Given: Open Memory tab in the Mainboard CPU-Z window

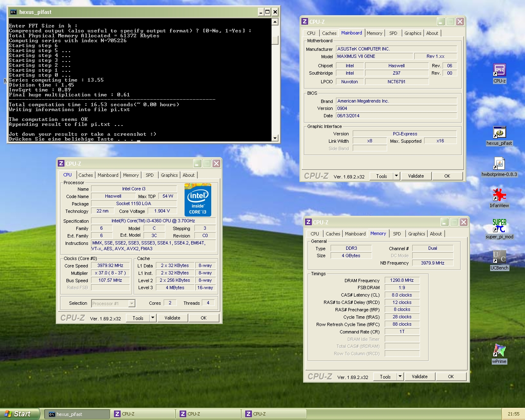Looking at the screenshot, I should tap(374, 34).
